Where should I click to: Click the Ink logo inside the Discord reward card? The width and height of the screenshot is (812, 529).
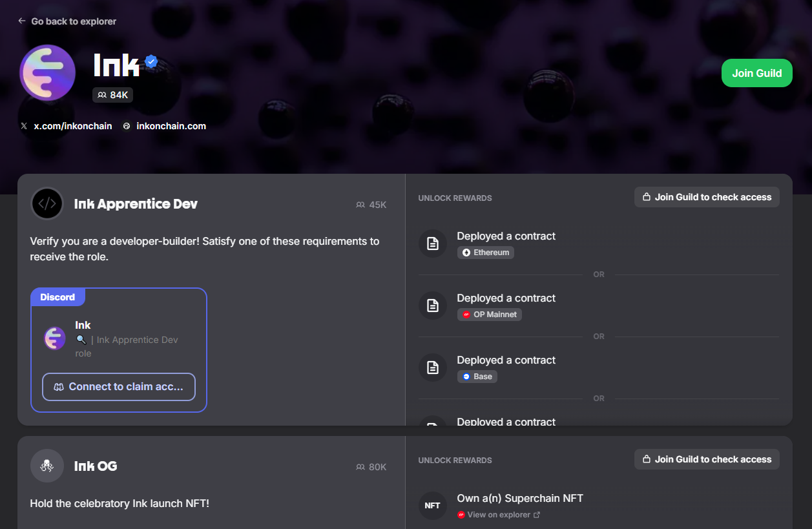pyautogui.click(x=54, y=338)
